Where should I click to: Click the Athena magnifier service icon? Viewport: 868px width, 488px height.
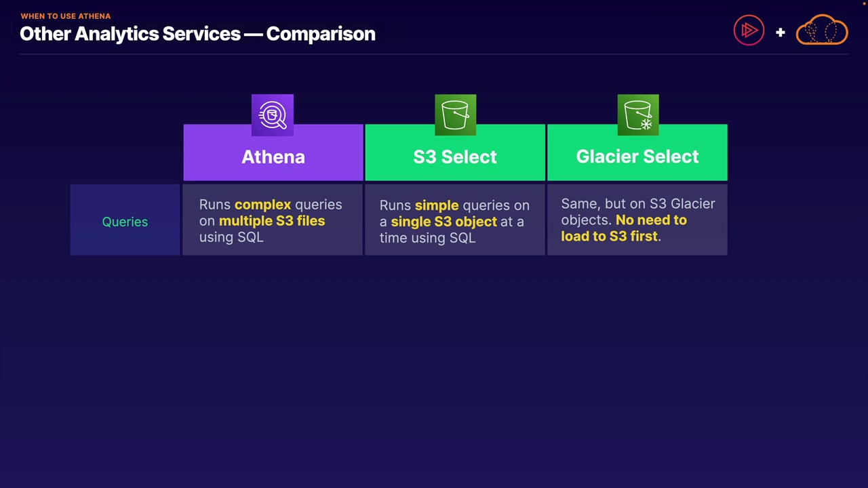tap(273, 115)
